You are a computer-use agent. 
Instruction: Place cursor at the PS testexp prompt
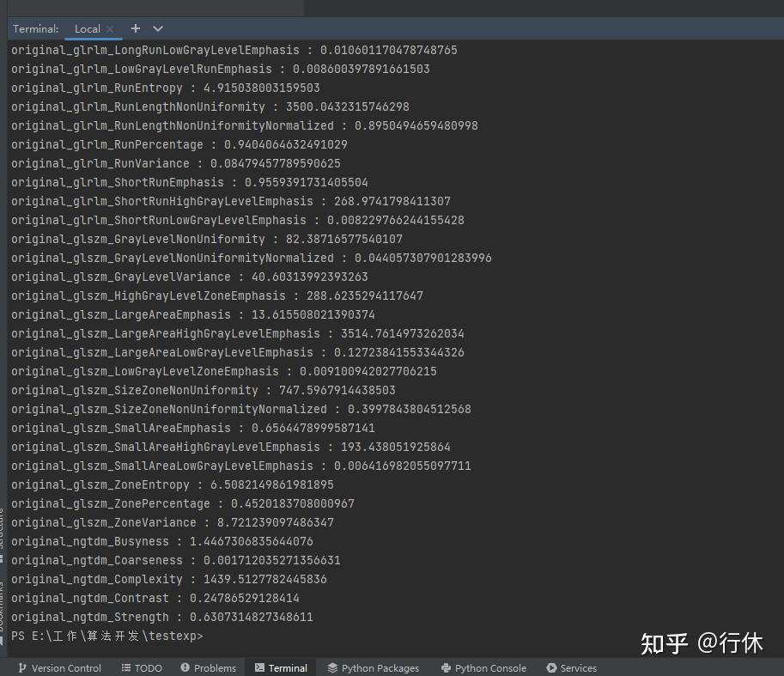(107, 636)
